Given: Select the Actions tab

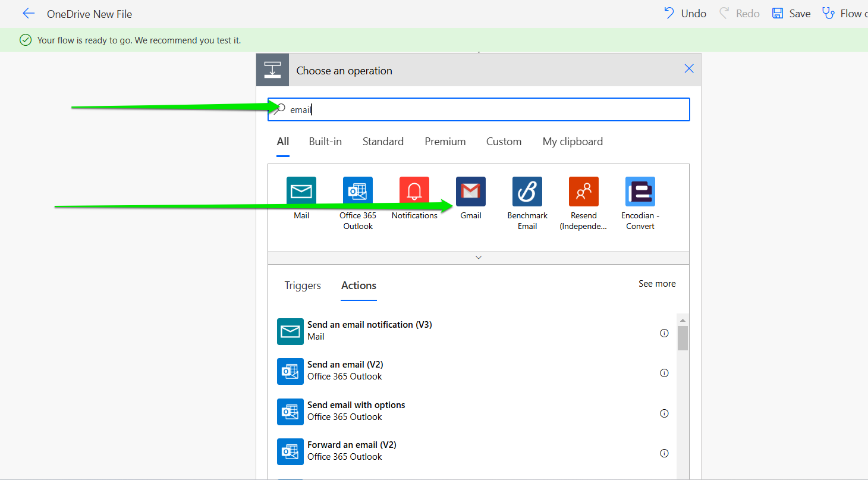Looking at the screenshot, I should (x=358, y=286).
